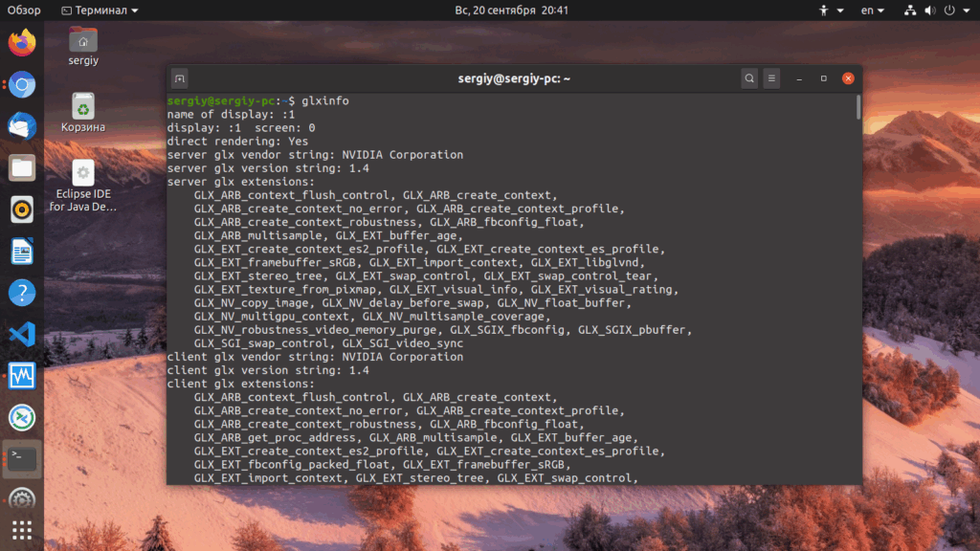Maximize the terminal window
The height and width of the screenshot is (551, 980).
tap(824, 78)
